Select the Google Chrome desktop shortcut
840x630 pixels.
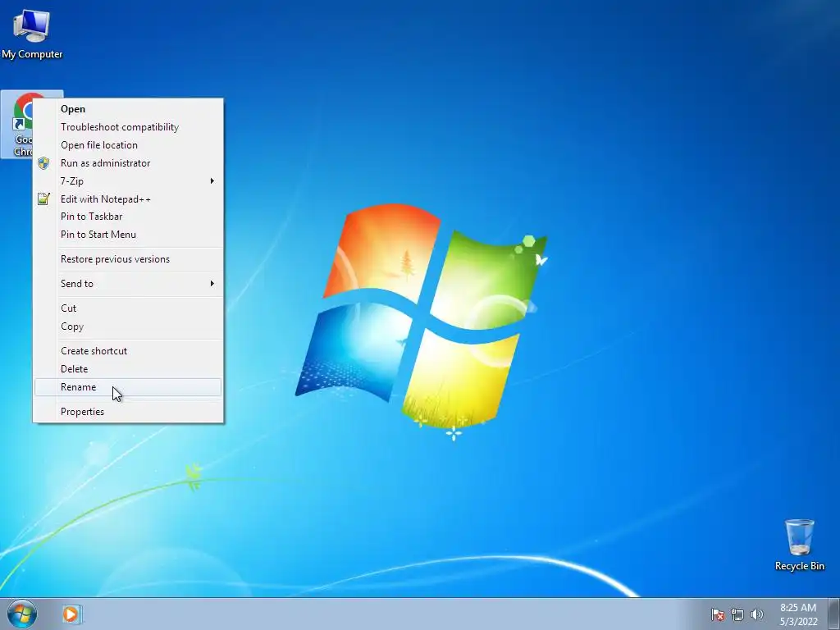tap(17, 125)
